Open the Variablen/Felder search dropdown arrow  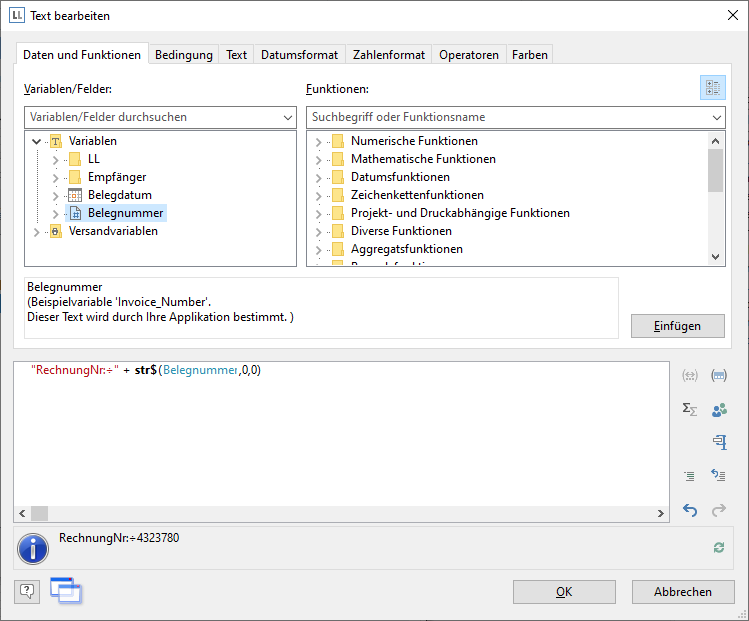click(286, 117)
